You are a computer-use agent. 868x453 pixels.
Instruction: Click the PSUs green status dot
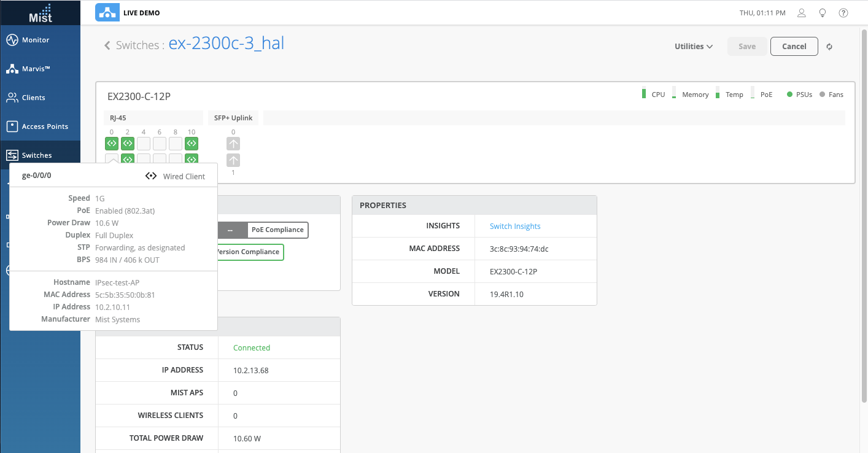(x=790, y=95)
